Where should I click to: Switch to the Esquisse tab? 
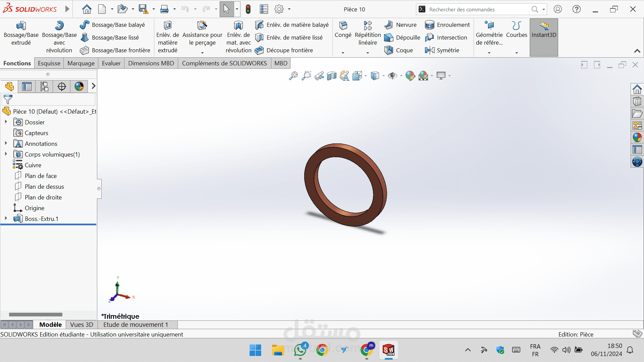pyautogui.click(x=49, y=63)
